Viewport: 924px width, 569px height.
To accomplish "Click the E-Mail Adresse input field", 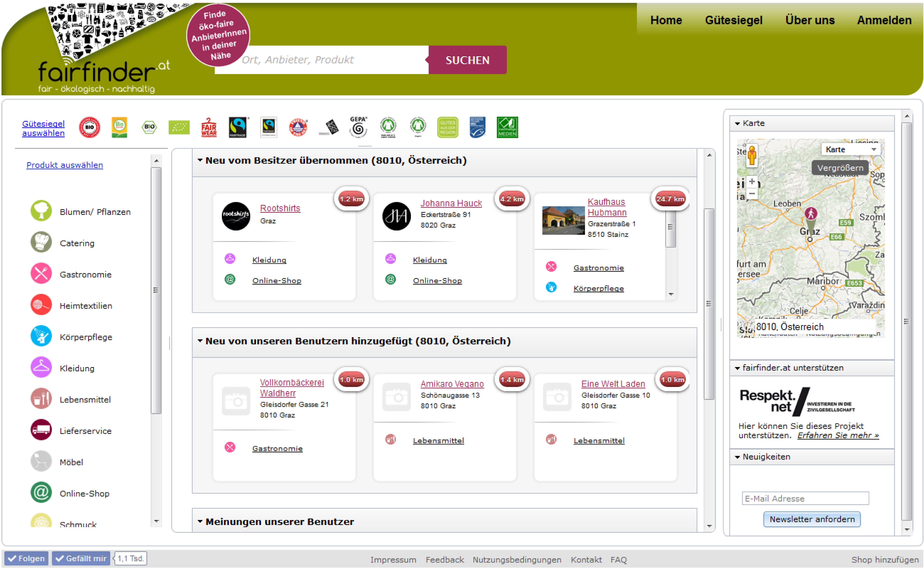I will (x=805, y=498).
